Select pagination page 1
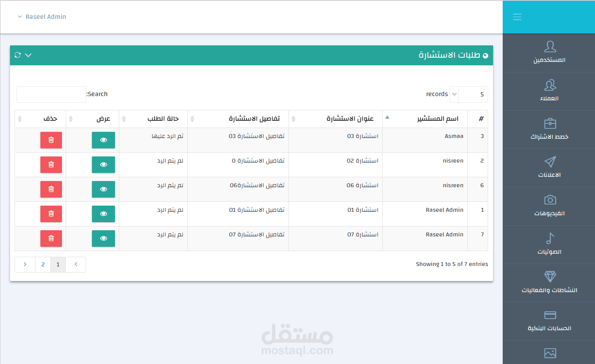The image size is (595, 364). (58, 264)
